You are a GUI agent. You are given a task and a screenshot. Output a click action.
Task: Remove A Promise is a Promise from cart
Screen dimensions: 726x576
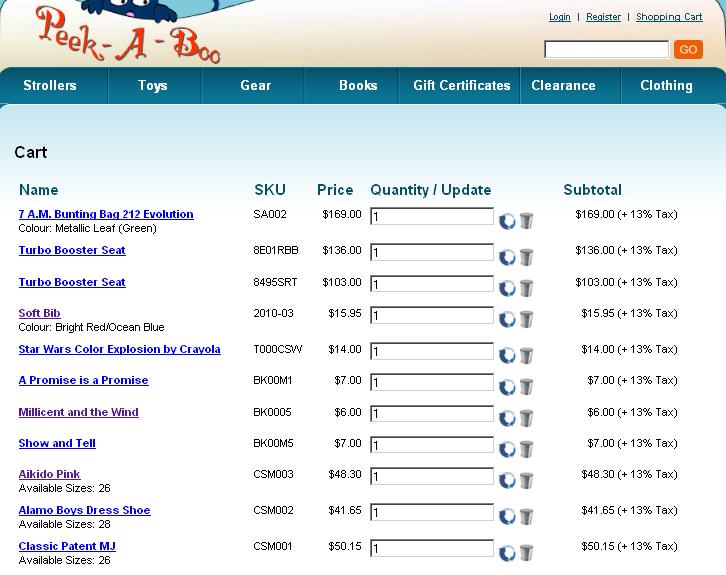[526, 386]
